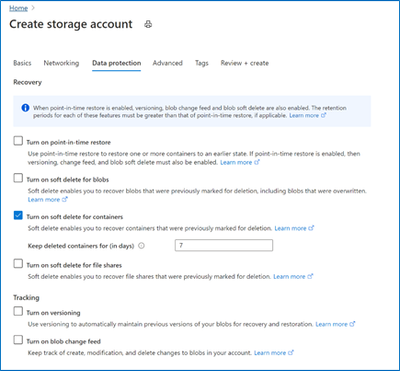Select the Tags tab
The width and height of the screenshot is (400, 371).
pyautogui.click(x=202, y=63)
